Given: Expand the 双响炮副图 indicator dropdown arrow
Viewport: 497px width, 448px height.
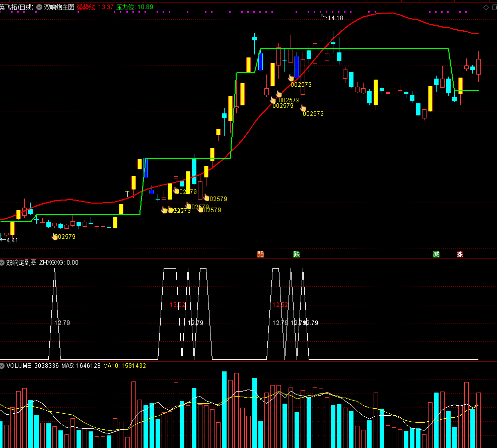Looking at the screenshot, I should pyautogui.click(x=2, y=263).
